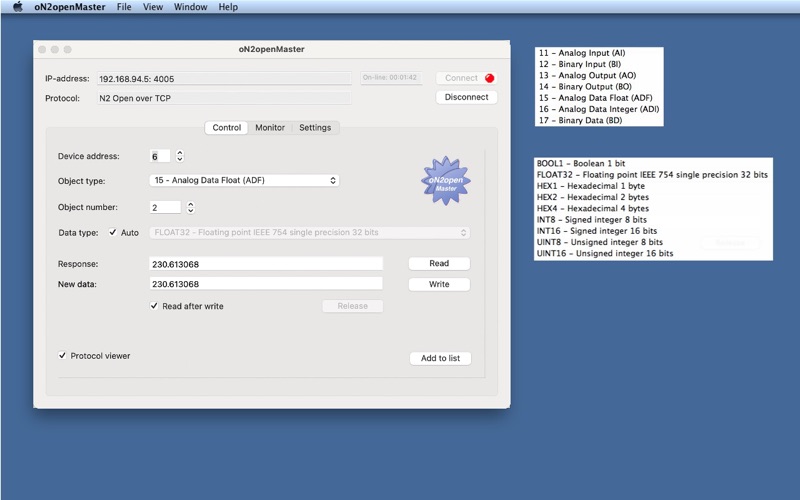Click the red connection status indicator
The image size is (800, 500).
[489, 78]
